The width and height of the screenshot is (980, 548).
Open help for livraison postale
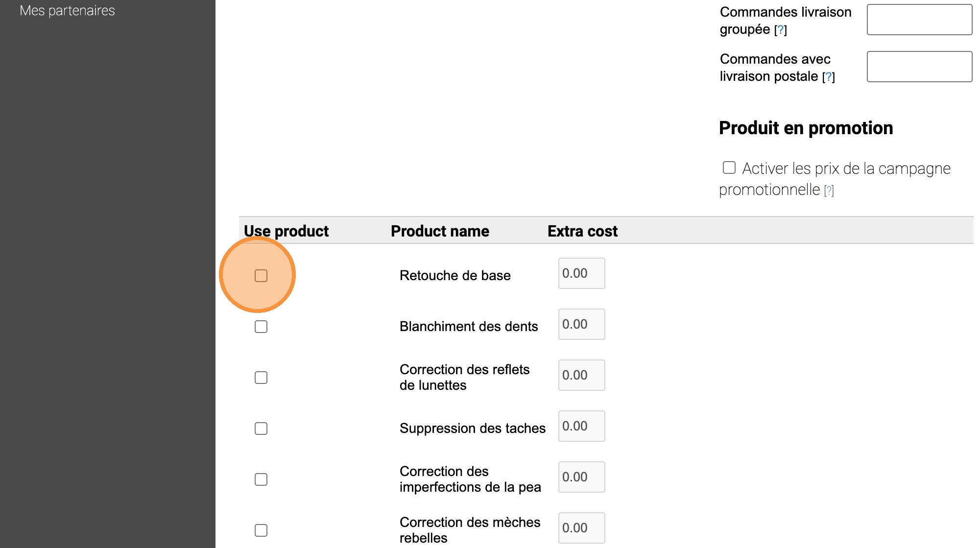click(x=829, y=77)
